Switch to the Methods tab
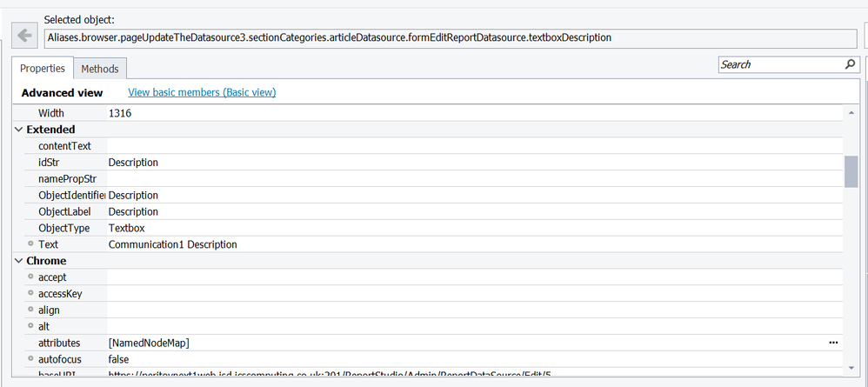Viewport: 868px width, 387px height. coord(99,69)
